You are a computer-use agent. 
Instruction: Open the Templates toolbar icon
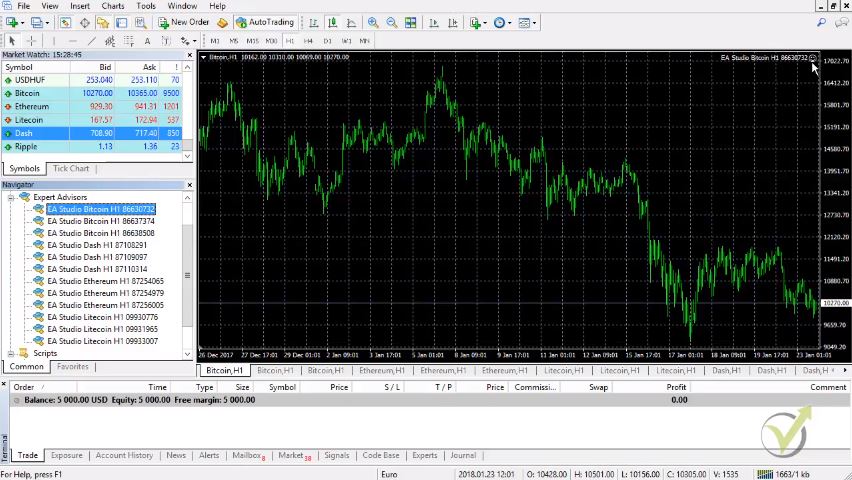(524, 23)
